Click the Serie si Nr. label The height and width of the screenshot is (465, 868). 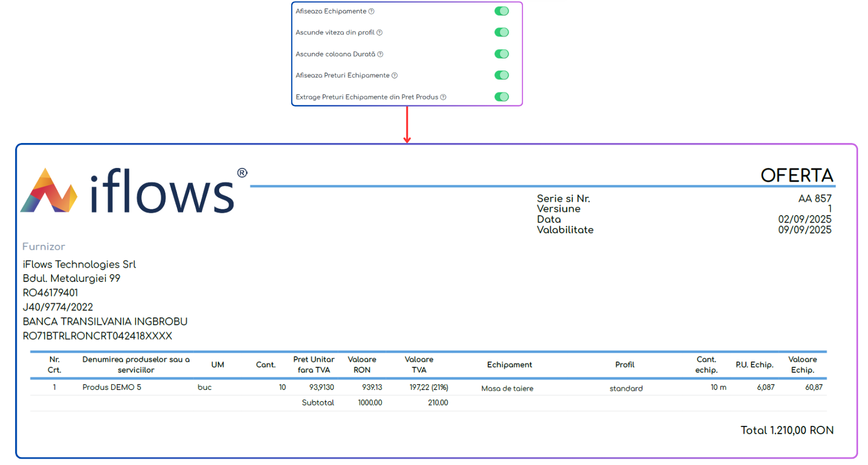[563, 198]
